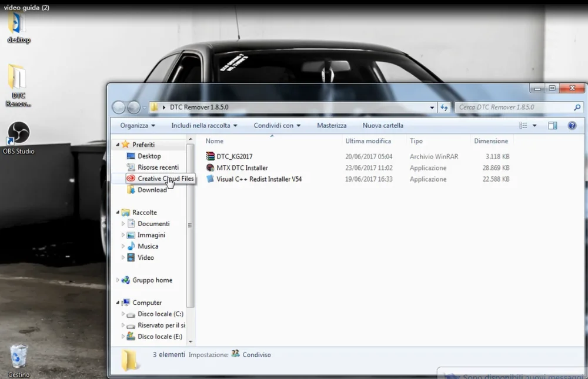Screen dimensions: 588x379
Task: Select Disco locale (C:) drive
Action: [160, 314]
